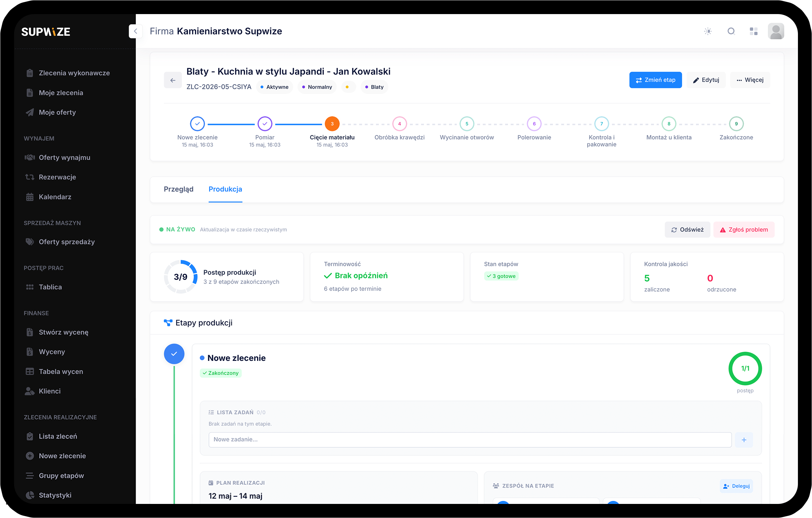812x518 pixels.
Task: Click the Grupy etapów lines icon
Action: tap(30, 476)
